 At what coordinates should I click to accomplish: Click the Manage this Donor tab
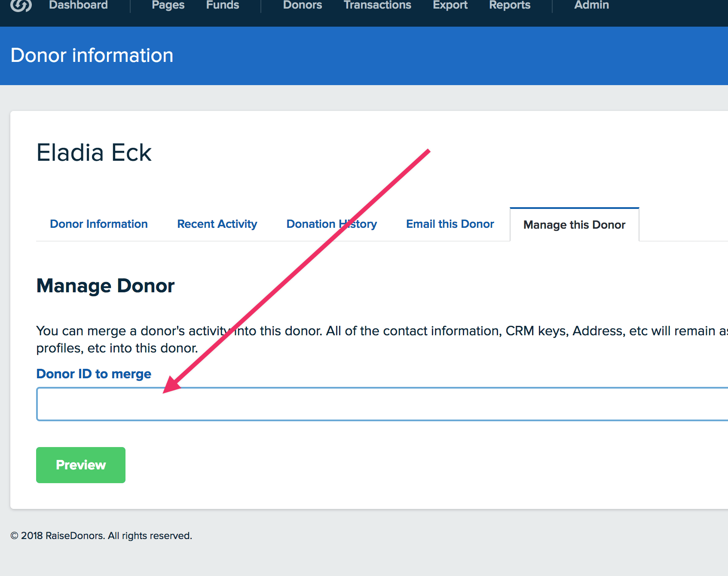coord(574,225)
